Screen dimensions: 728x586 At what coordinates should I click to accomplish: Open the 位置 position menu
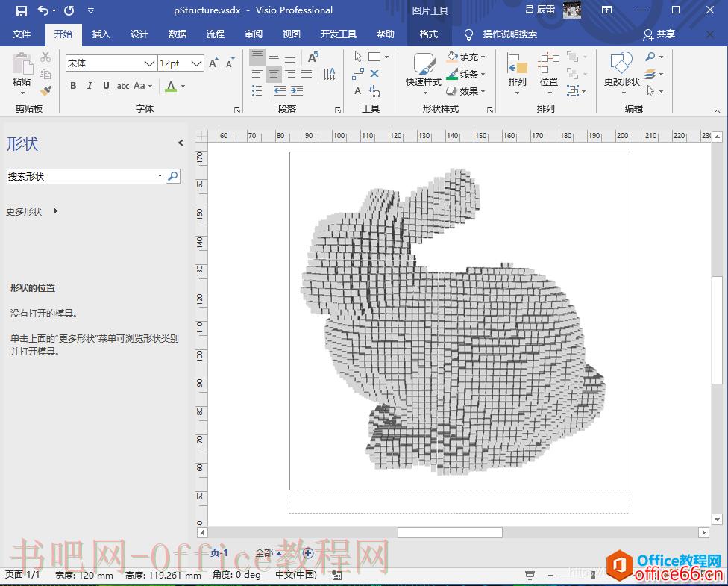[549, 73]
